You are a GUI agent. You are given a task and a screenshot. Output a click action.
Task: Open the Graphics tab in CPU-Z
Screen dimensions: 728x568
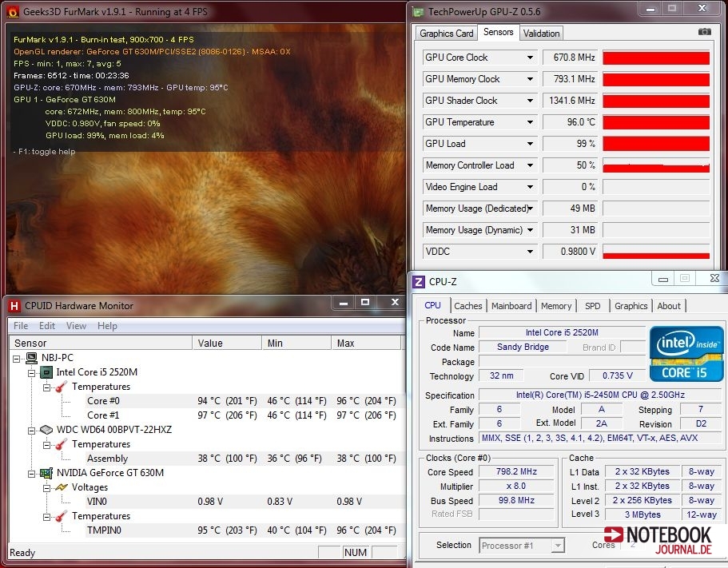coord(631,306)
